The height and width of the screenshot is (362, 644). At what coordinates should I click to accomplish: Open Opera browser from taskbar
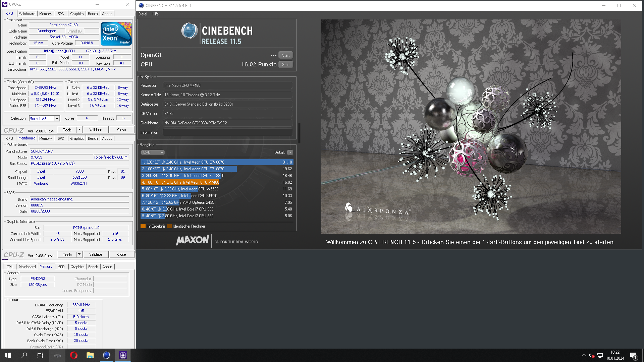pos(74,355)
